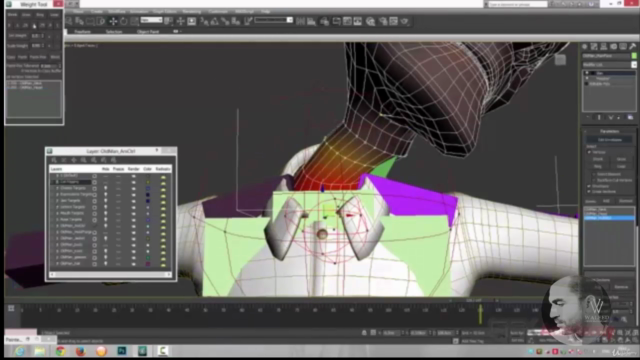The image size is (640, 360).
Task: Open the Modifier List dropdown
Action: (x=609, y=64)
